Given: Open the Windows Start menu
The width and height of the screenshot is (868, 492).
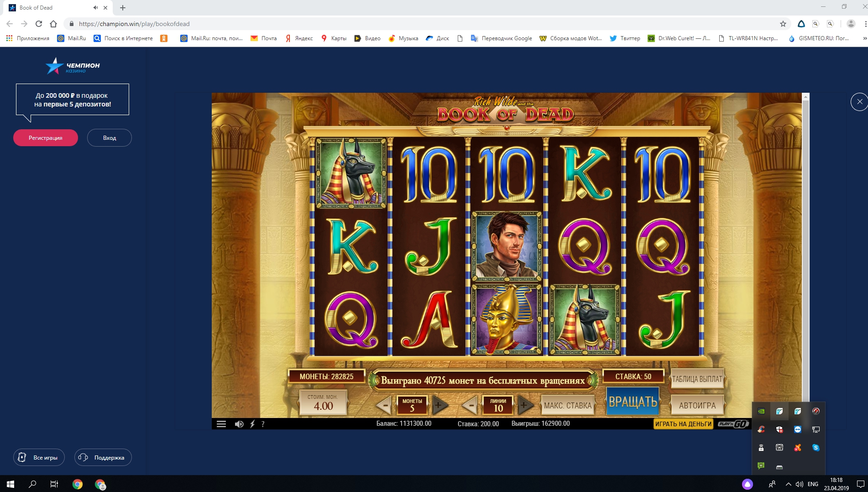Looking at the screenshot, I should pos(10,484).
